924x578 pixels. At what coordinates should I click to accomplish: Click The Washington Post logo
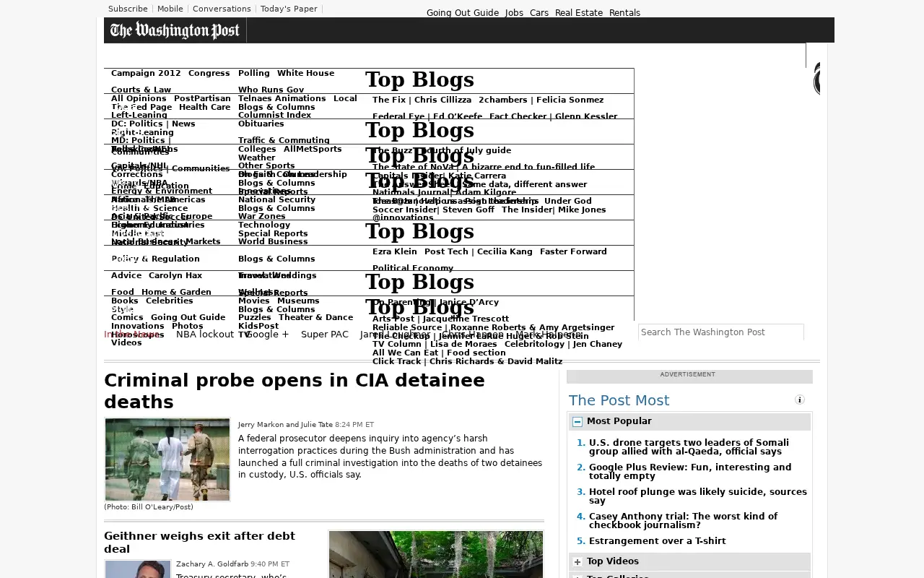point(175,30)
